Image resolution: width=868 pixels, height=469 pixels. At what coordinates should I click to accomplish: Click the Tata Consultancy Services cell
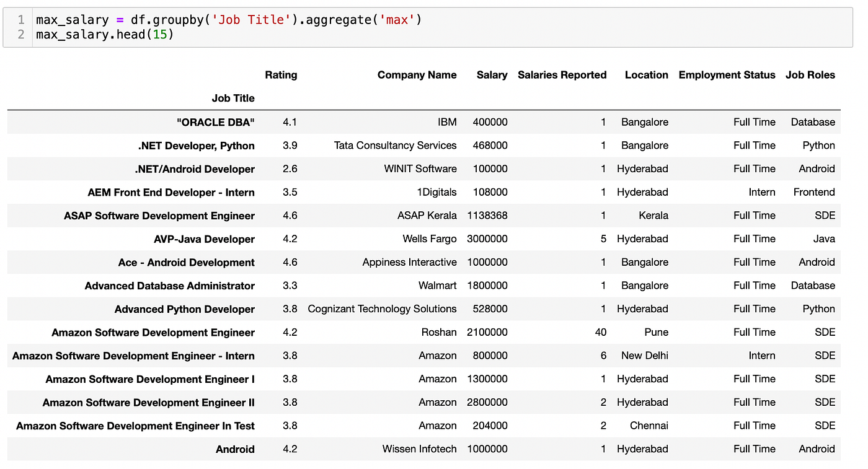395,146
